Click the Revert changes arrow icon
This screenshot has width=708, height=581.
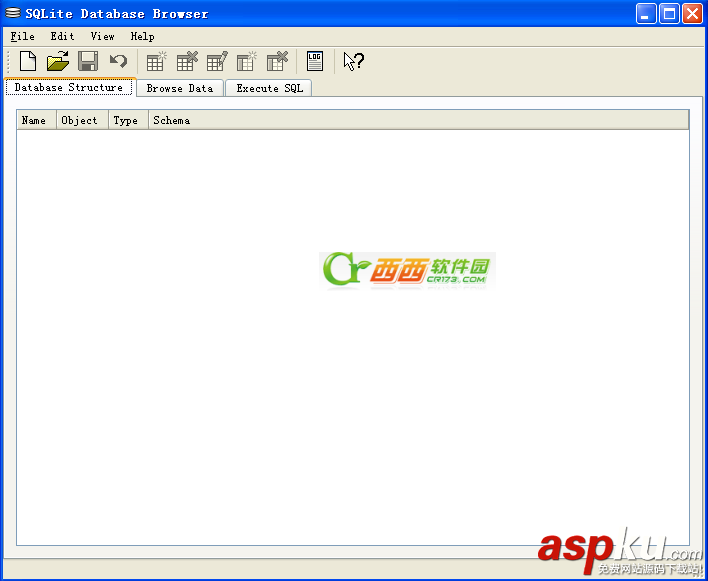[118, 61]
